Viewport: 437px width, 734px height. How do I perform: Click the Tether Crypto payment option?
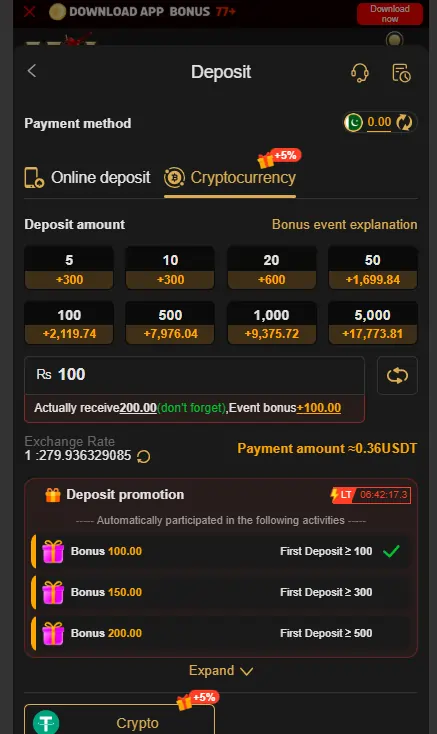(119, 719)
